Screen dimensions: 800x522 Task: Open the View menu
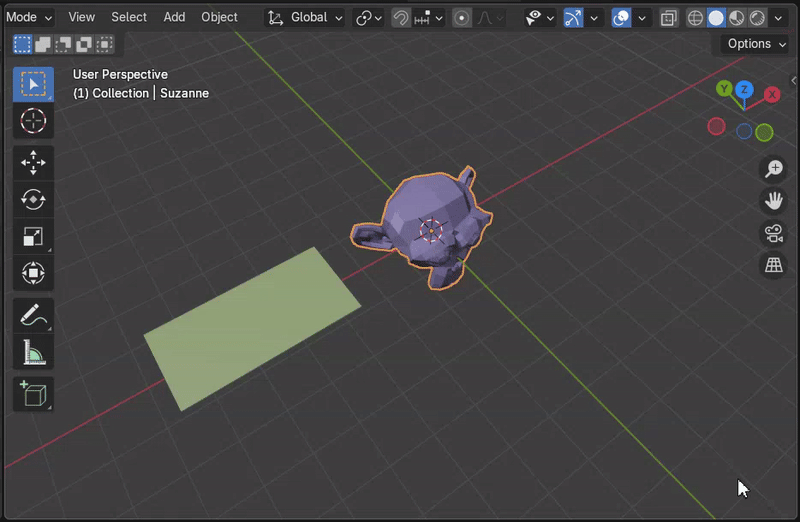(x=82, y=17)
